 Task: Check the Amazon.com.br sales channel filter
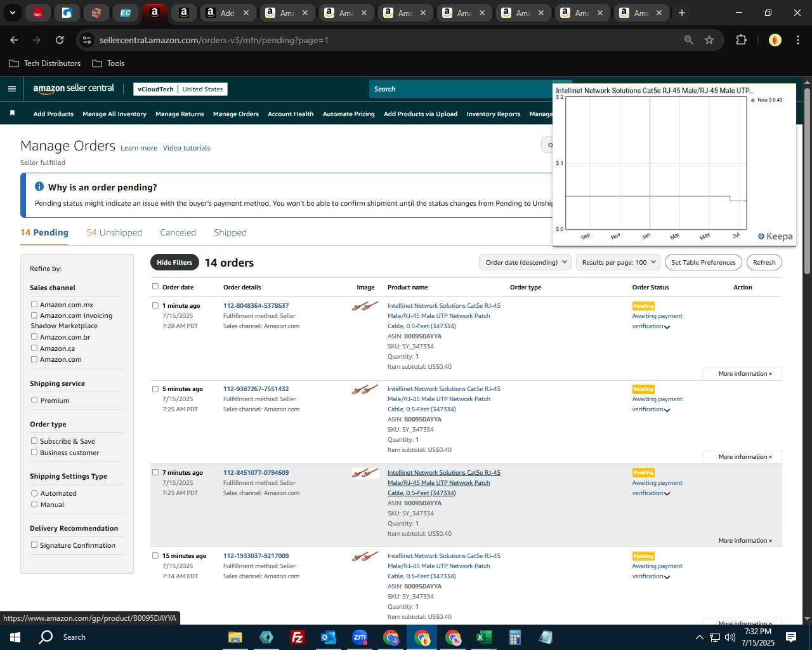(x=34, y=336)
